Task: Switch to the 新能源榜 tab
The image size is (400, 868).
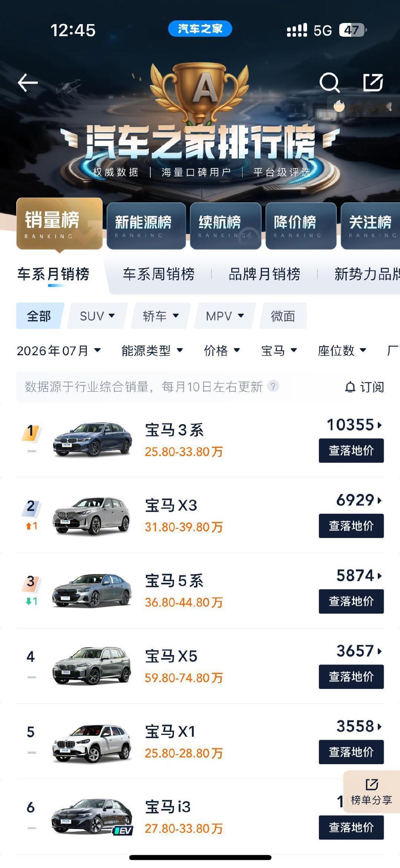Action: pos(146,226)
